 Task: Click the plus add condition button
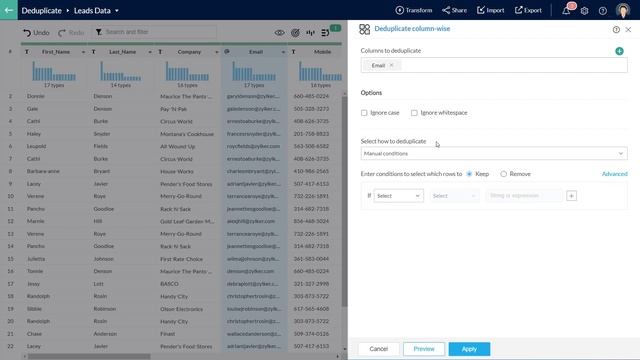tap(571, 196)
